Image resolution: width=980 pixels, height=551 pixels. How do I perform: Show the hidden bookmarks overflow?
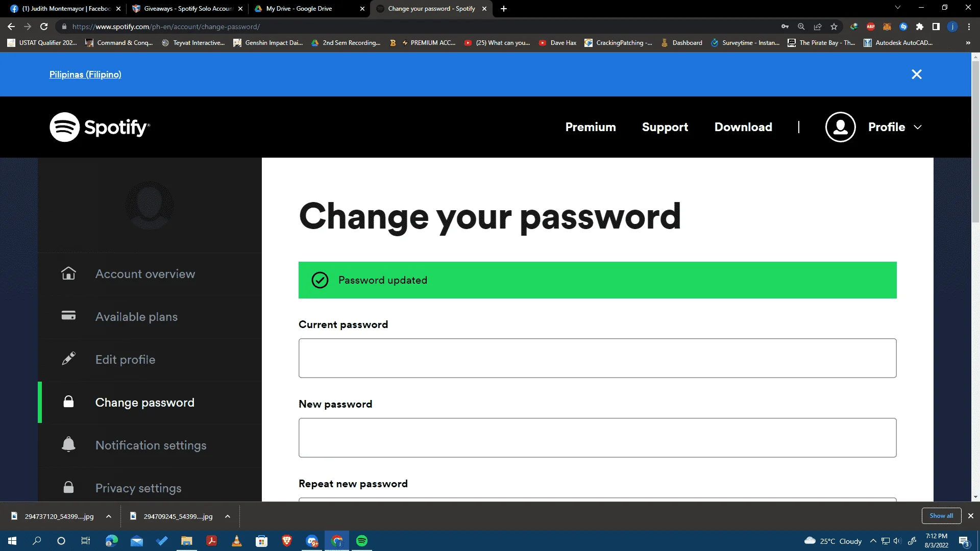[x=968, y=43]
